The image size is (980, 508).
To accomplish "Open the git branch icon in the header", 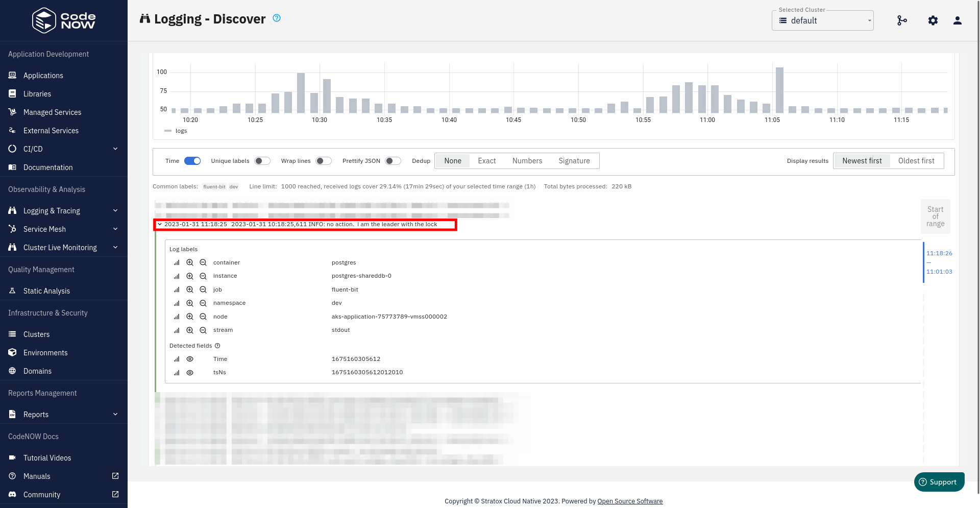I will [x=902, y=20].
